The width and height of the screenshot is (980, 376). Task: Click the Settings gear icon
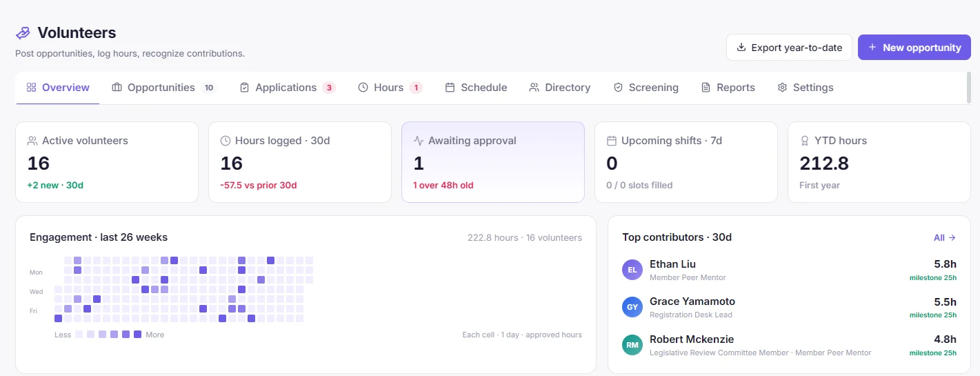tap(782, 88)
